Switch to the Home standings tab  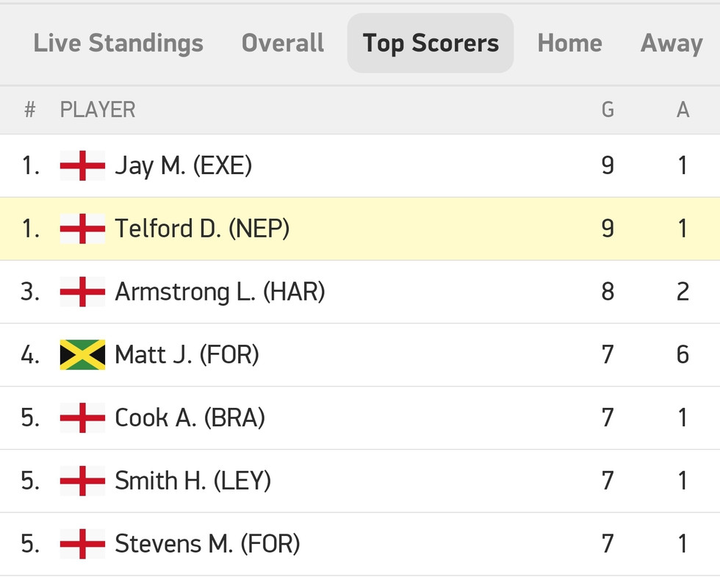click(570, 43)
